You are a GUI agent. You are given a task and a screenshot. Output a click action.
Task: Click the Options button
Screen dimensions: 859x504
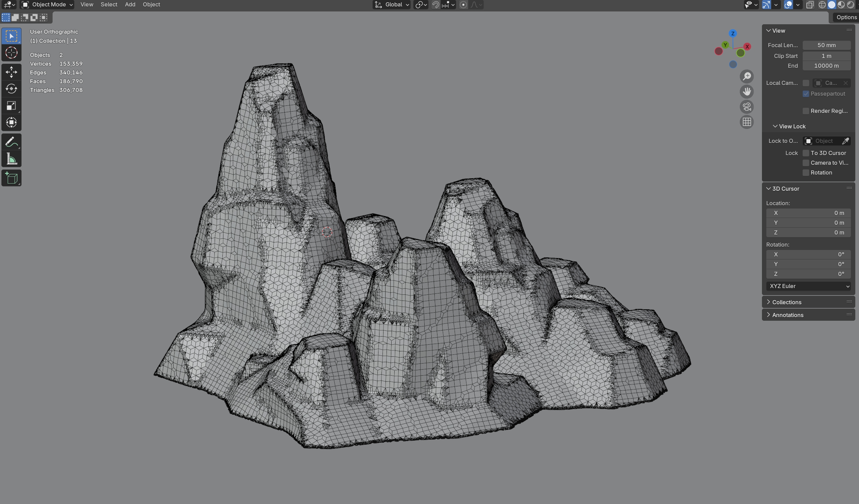pyautogui.click(x=846, y=18)
